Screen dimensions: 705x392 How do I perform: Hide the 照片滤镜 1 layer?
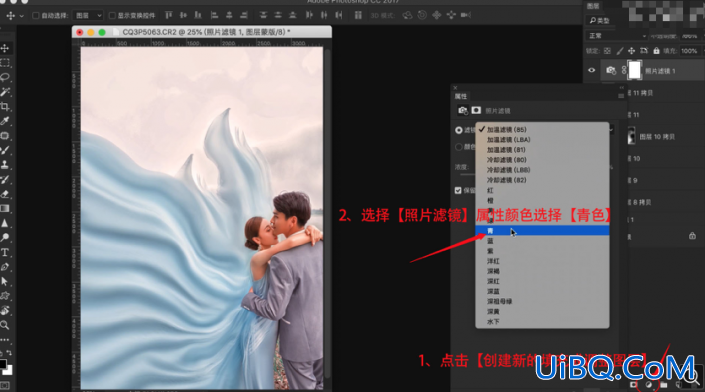pyautogui.click(x=592, y=71)
